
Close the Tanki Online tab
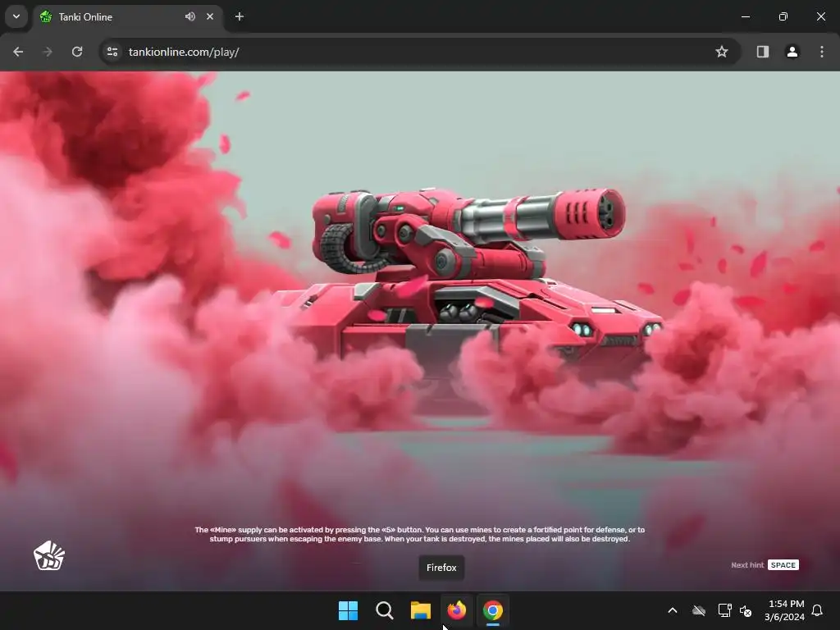pyautogui.click(x=210, y=16)
